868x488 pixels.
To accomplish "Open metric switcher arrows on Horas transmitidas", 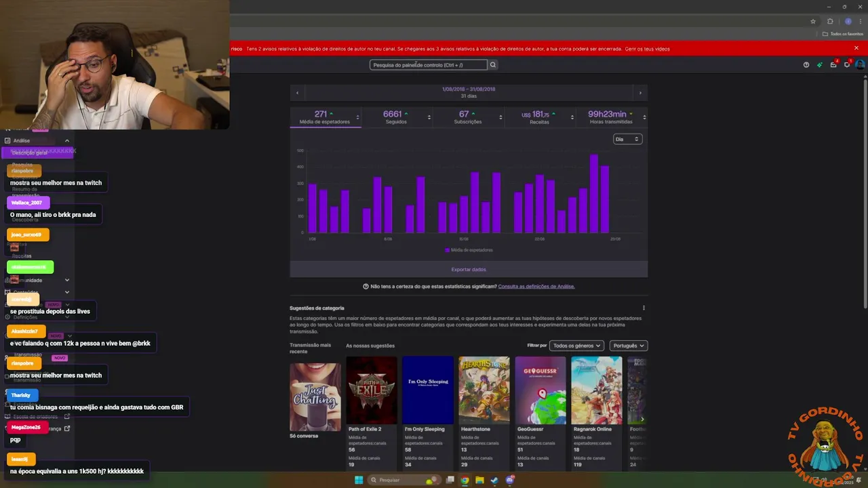I will 644,117.
